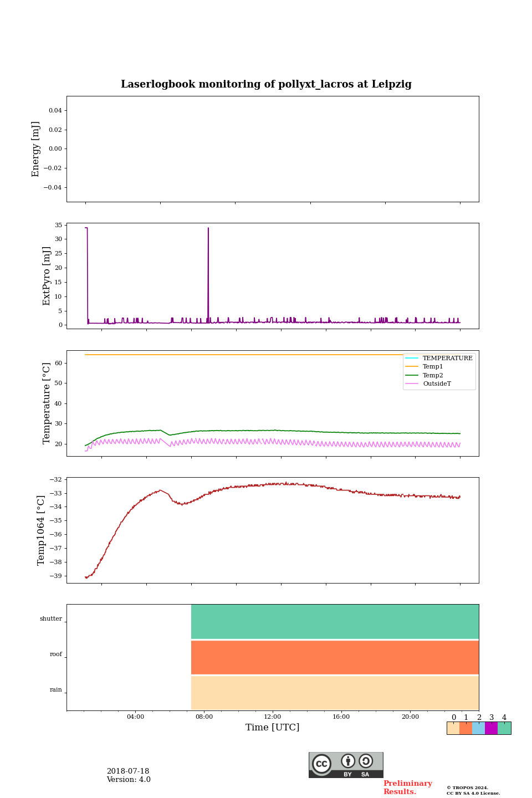532x798 pixels.
Task: Click the red 'Preliminary Results.' notice
Action: [408, 787]
